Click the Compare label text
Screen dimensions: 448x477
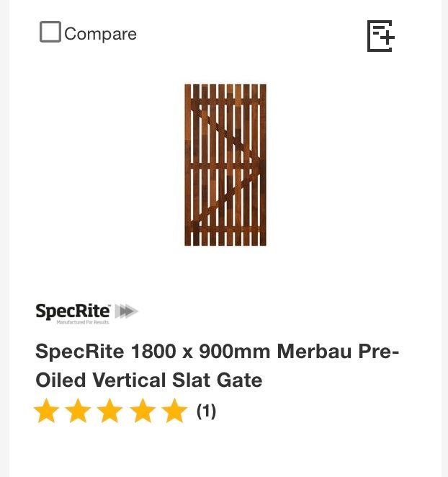pyautogui.click(x=100, y=34)
